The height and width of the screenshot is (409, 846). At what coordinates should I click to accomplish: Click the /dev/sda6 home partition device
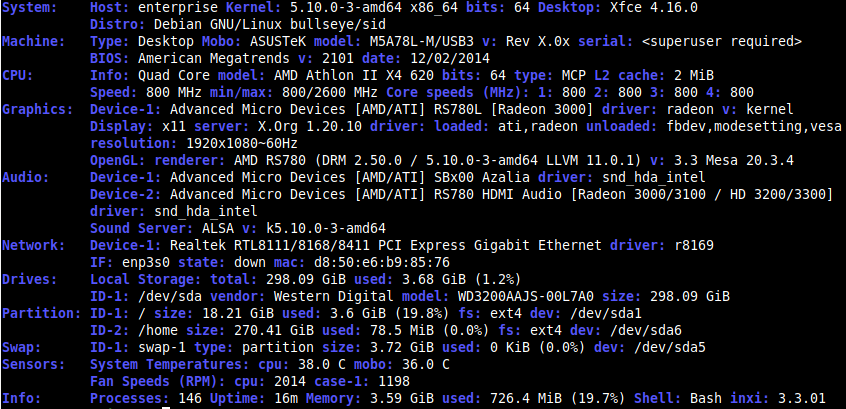click(646, 331)
